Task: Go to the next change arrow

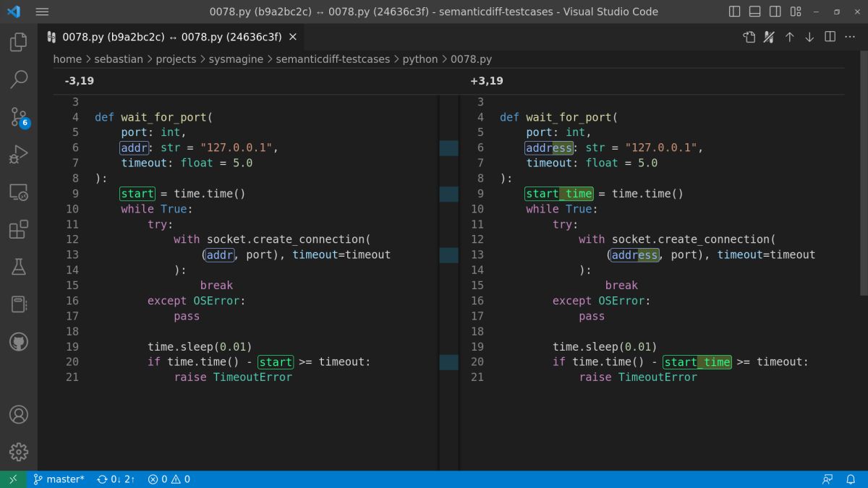Action: (x=810, y=37)
